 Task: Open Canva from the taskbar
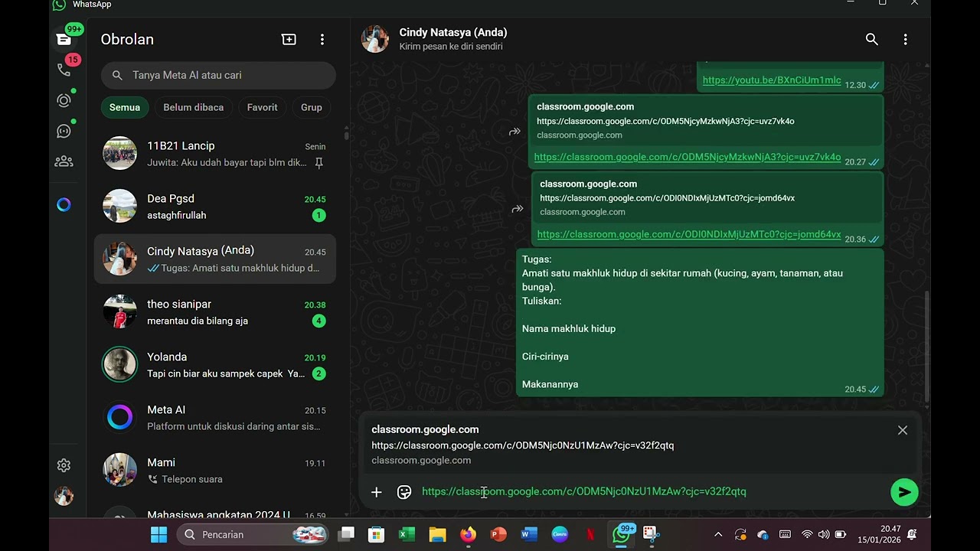point(560,534)
